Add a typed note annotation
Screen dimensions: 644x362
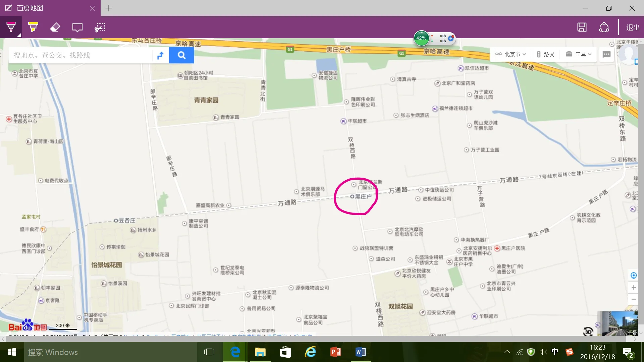77,27
